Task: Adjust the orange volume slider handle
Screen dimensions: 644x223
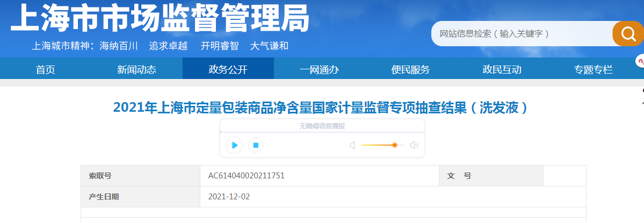Action: pos(395,145)
